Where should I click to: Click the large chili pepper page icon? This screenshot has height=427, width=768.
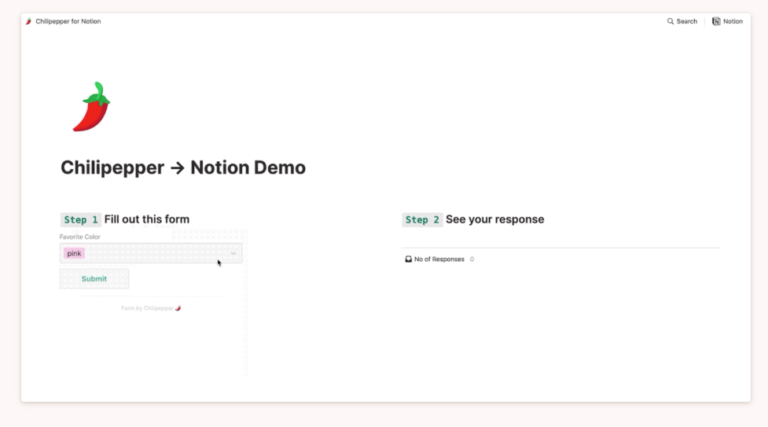click(x=90, y=107)
